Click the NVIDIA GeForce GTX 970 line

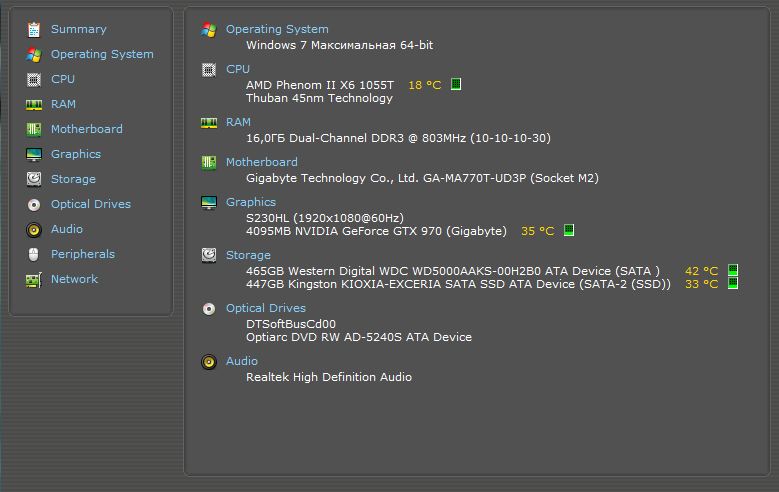coord(377,231)
